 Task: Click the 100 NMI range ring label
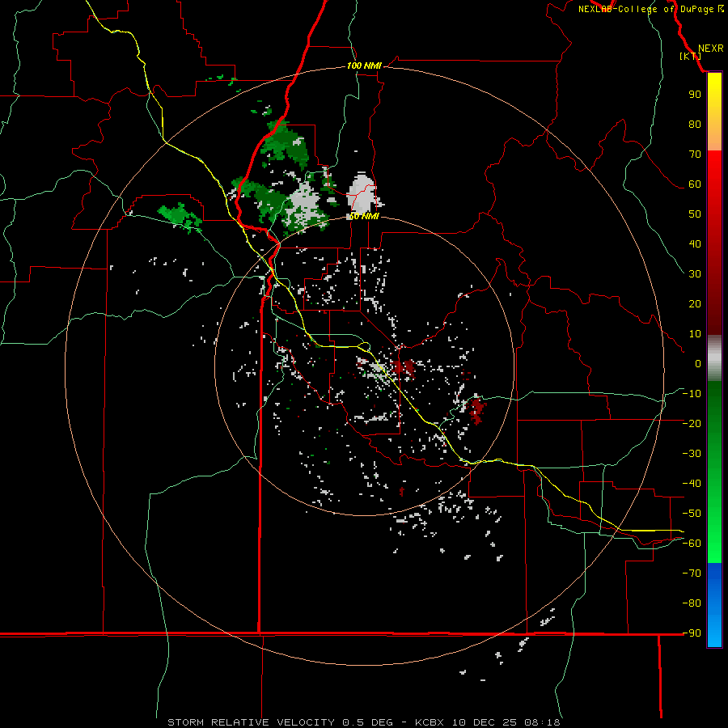point(364,66)
